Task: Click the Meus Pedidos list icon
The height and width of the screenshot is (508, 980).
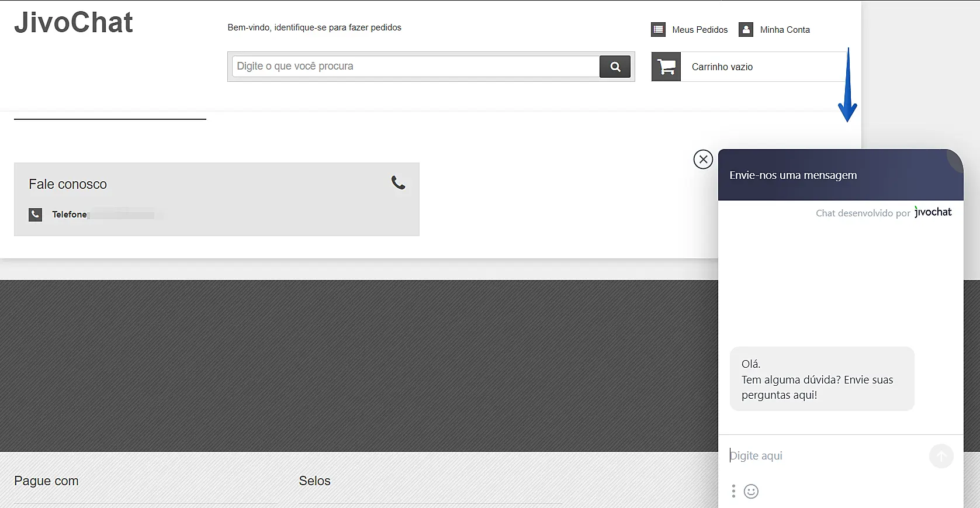Action: [x=658, y=30]
